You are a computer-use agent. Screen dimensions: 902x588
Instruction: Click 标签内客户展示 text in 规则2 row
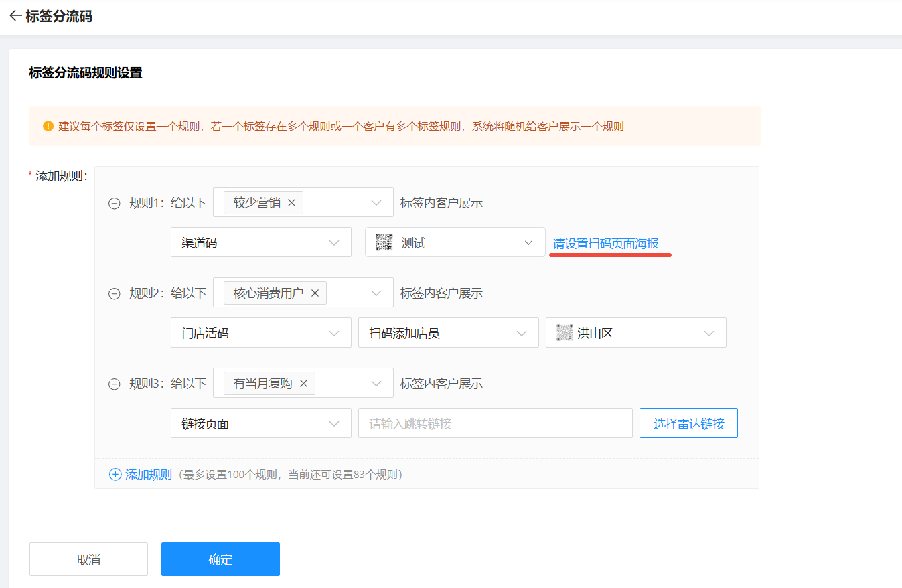coord(441,293)
